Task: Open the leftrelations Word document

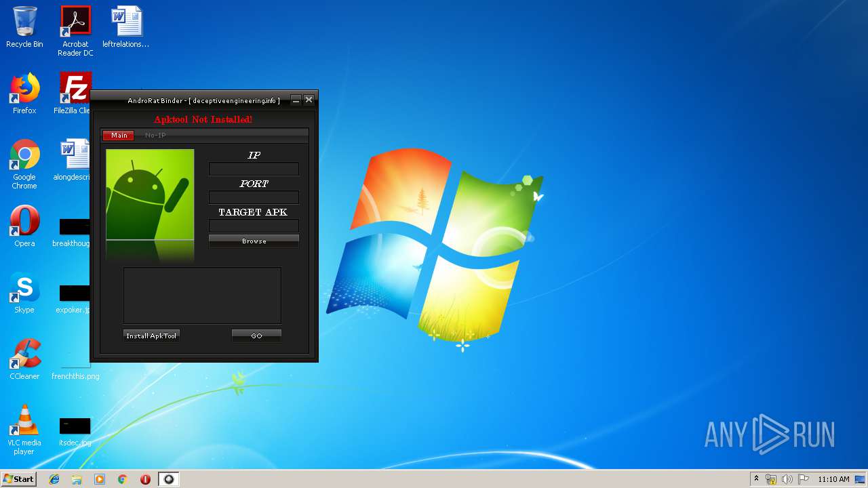Action: click(x=126, y=27)
